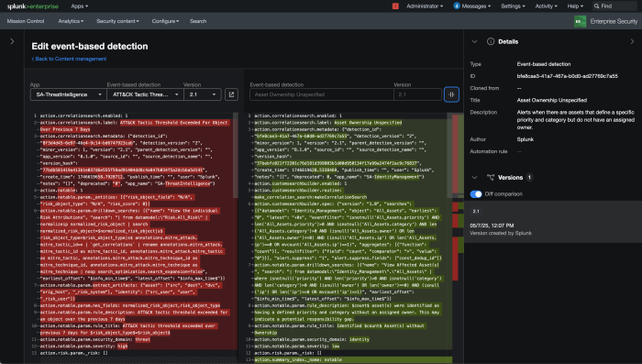
Task: Open the Help dropdown
Action: coord(575,6)
